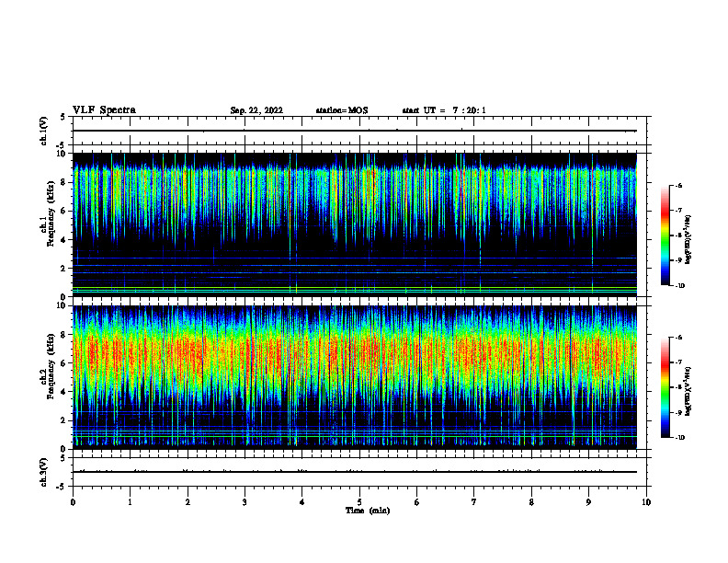
Task: Click the "9" tick on the Time axis
Action: click(x=588, y=502)
